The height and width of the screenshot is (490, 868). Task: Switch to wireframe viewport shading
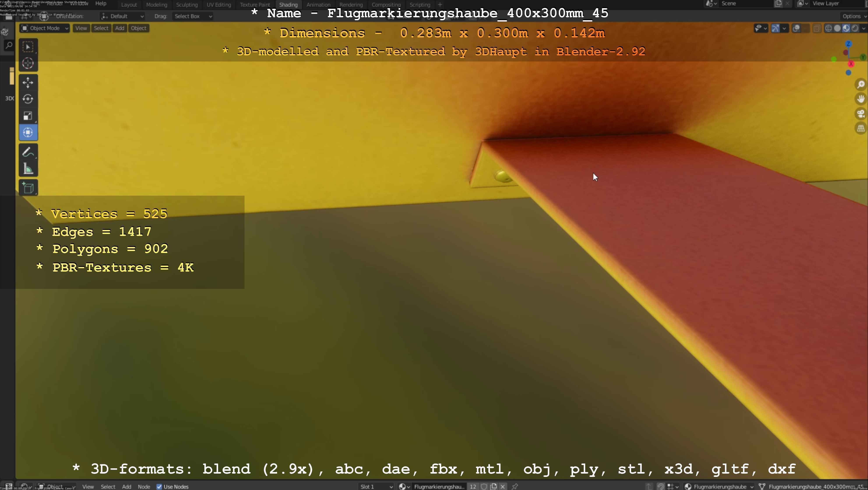828,28
